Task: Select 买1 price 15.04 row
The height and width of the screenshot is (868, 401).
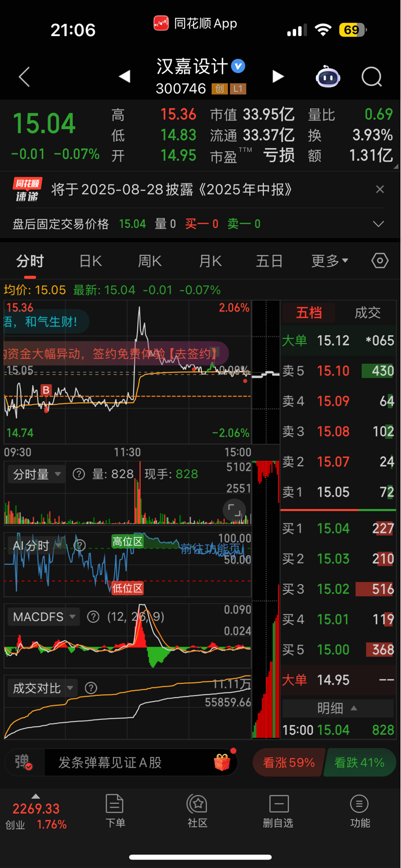Action: coord(338,529)
